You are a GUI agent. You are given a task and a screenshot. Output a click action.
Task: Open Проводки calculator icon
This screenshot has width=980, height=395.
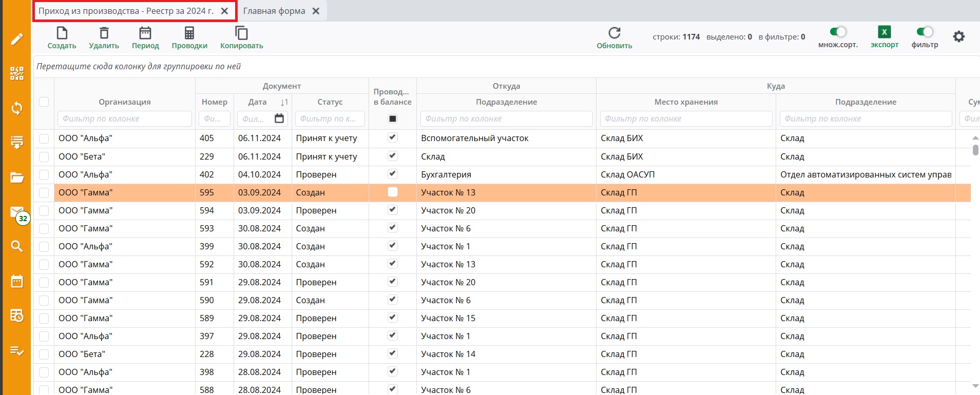tap(189, 33)
